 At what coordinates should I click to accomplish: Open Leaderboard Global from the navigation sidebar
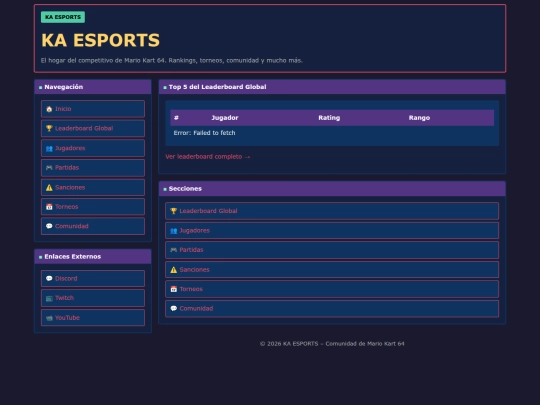click(93, 128)
